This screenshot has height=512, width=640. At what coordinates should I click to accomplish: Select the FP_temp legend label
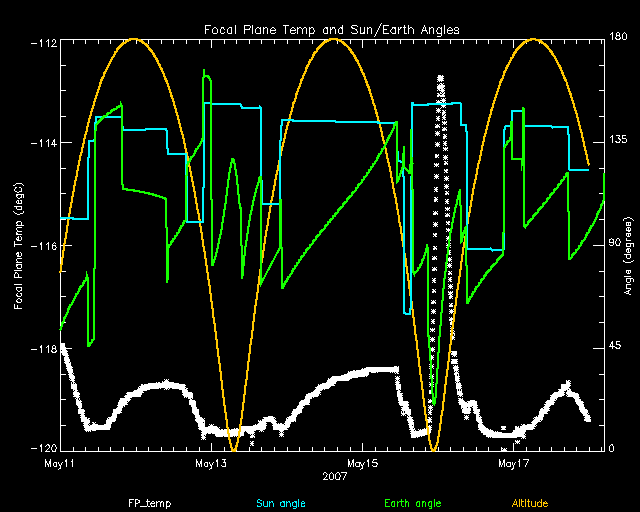click(147, 502)
